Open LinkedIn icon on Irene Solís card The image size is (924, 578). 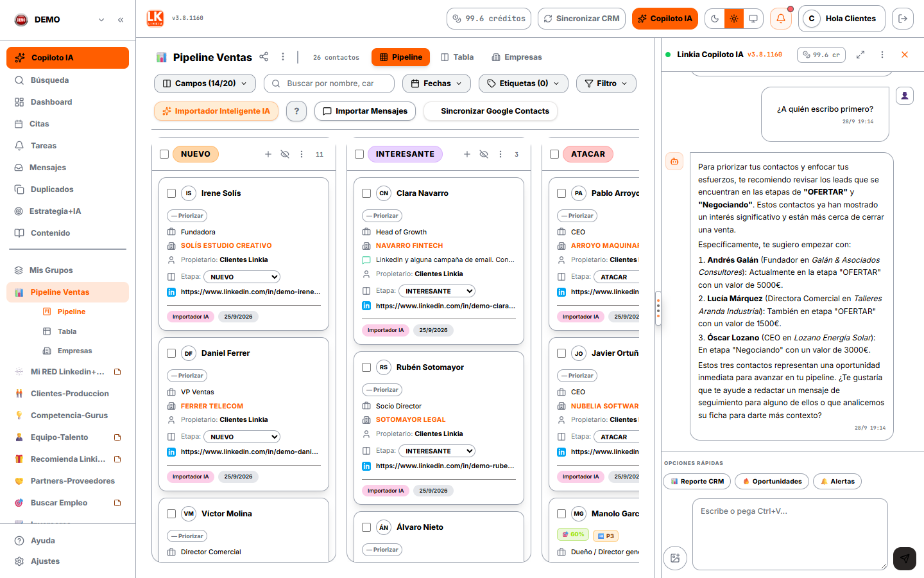171,292
